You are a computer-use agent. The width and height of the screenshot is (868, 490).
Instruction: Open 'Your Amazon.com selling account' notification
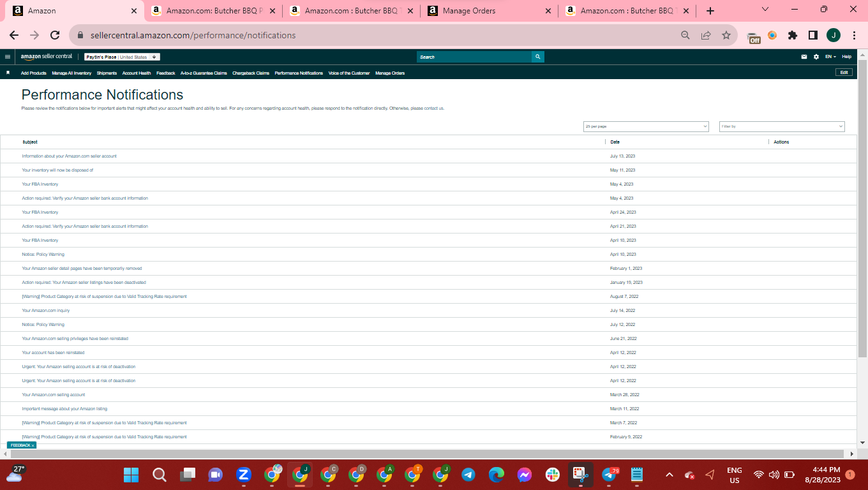click(53, 395)
